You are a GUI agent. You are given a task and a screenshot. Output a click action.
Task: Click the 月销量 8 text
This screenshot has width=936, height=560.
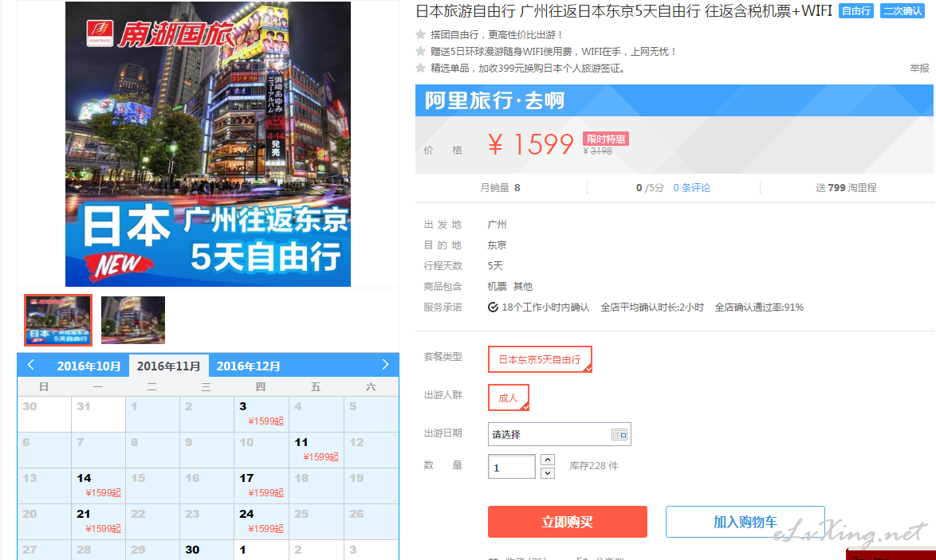point(500,188)
